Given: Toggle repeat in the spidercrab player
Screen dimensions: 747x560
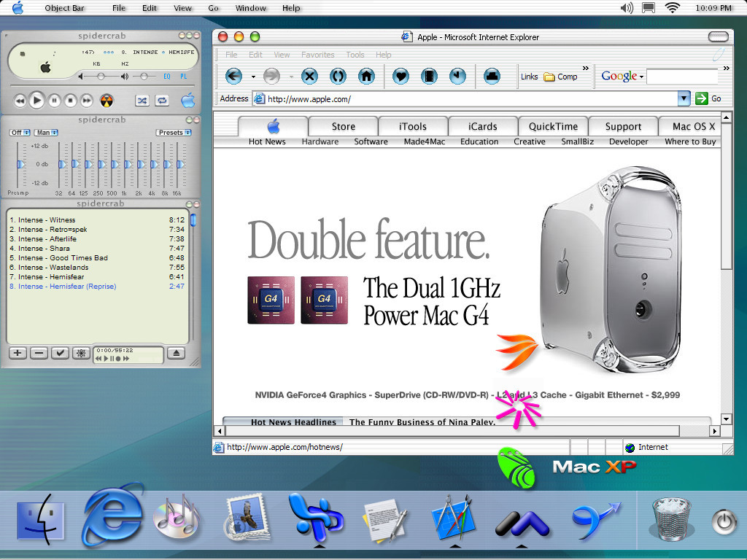Looking at the screenshot, I should pos(162,101).
